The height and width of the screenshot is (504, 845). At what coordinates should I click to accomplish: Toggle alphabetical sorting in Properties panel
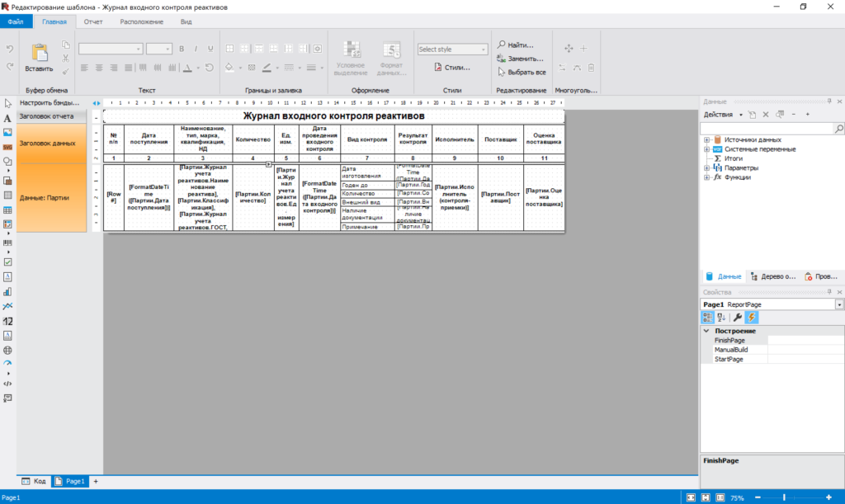click(721, 318)
